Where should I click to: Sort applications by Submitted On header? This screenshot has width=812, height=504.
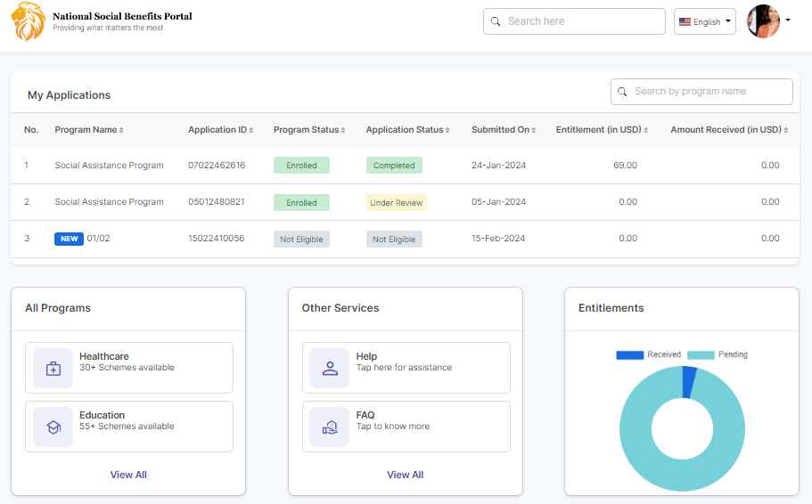(504, 130)
